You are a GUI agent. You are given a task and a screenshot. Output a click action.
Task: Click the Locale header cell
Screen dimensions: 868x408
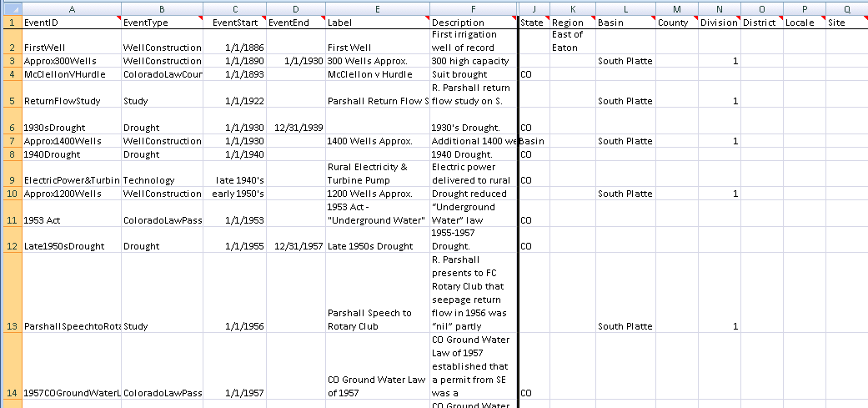tap(805, 23)
